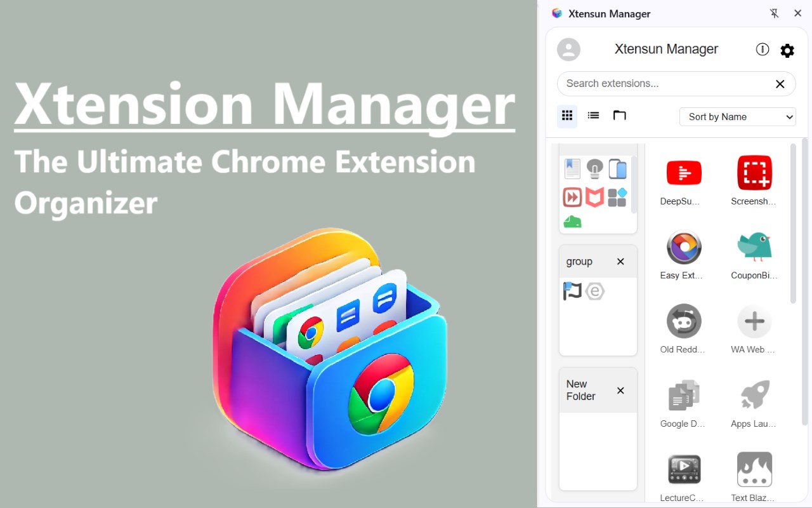Click the group folder title

tap(579, 262)
